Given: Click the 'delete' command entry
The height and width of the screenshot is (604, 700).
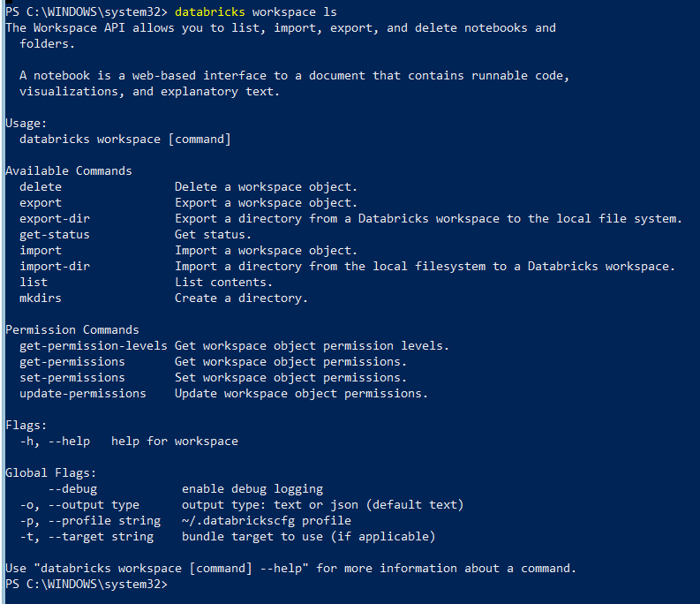Looking at the screenshot, I should tap(41, 186).
